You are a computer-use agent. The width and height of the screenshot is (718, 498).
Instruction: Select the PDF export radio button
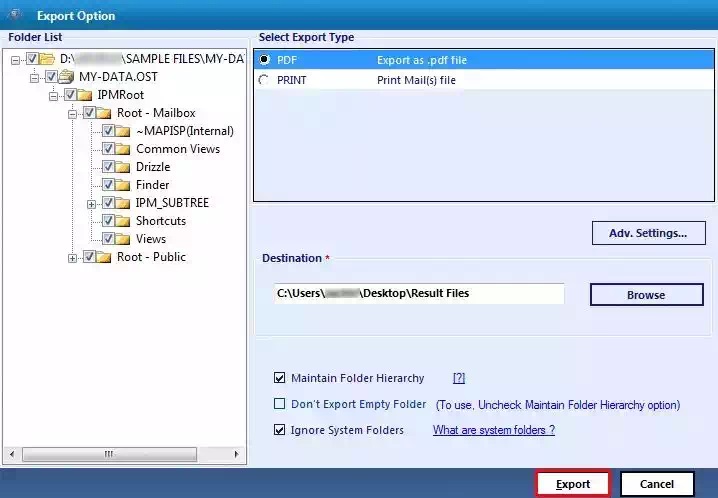(264, 60)
